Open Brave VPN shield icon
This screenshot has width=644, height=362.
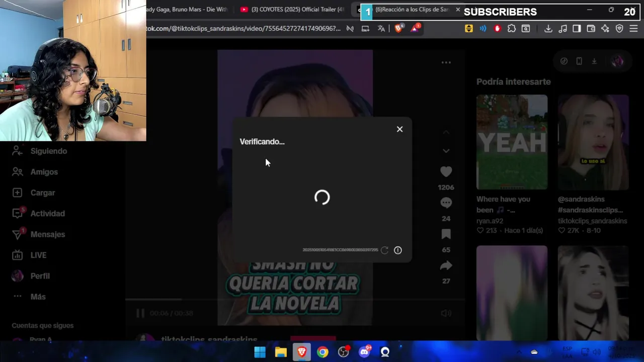tap(619, 29)
